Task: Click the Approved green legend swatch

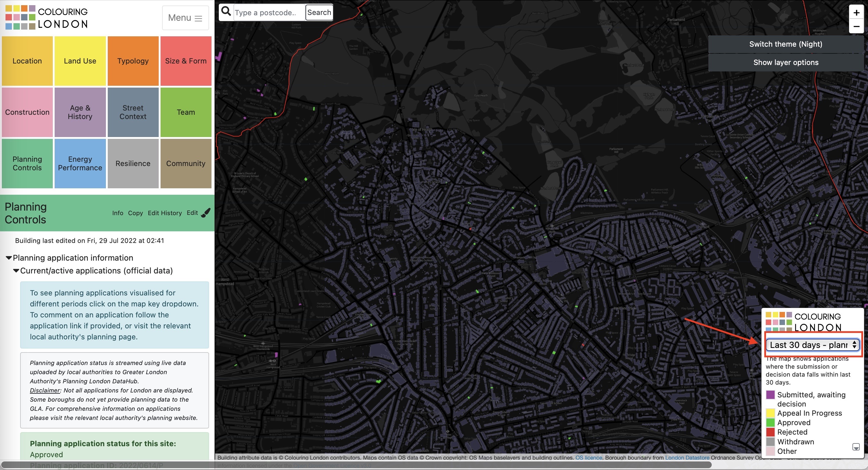Action: [x=770, y=422]
